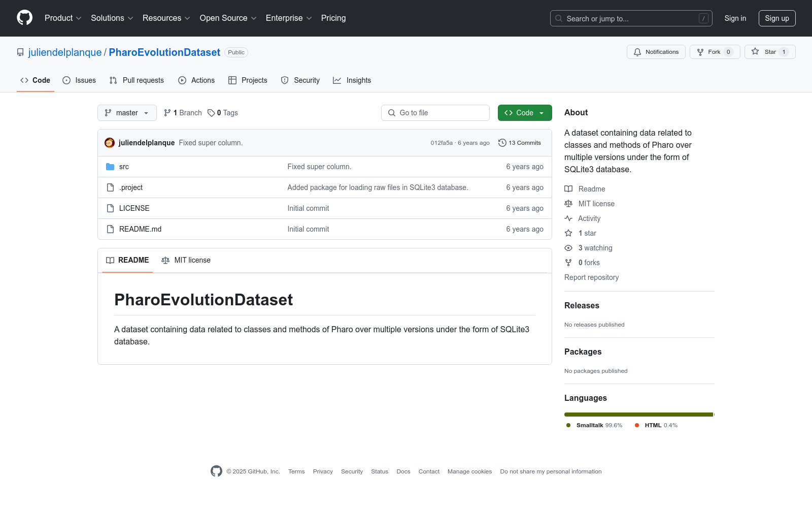The width and height of the screenshot is (812, 508).
Task: Click the search magnifier icon in the header
Action: pyautogui.click(x=559, y=18)
